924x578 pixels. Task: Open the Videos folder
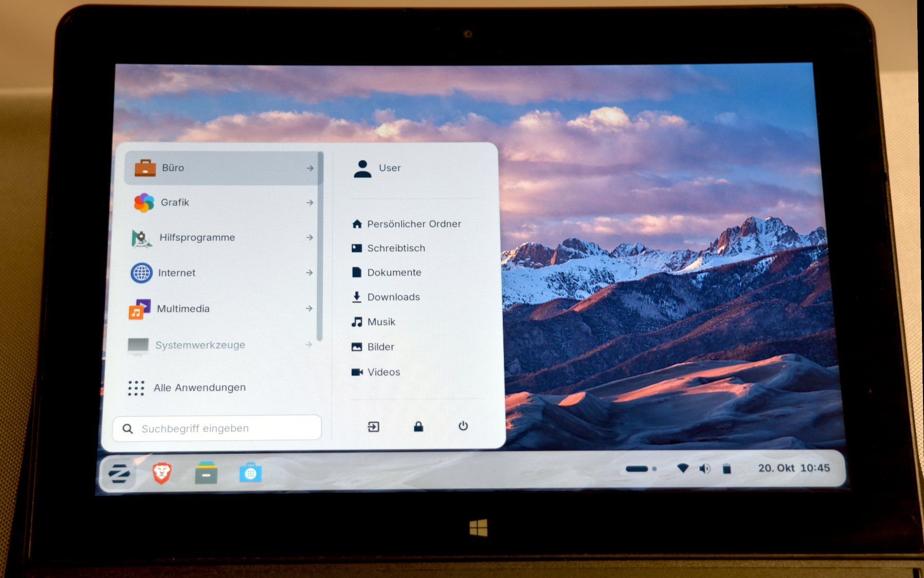pos(375,372)
